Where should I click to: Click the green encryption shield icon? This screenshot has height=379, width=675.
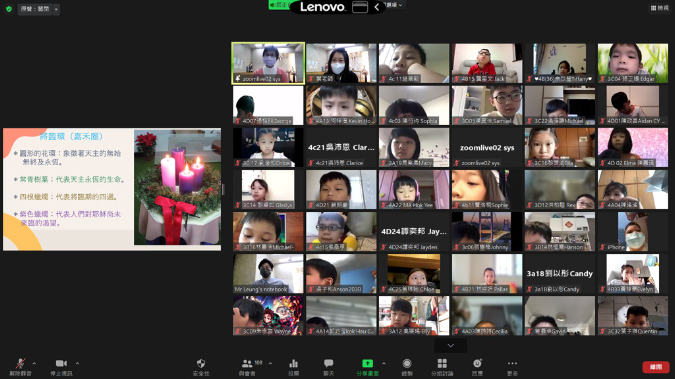point(9,9)
